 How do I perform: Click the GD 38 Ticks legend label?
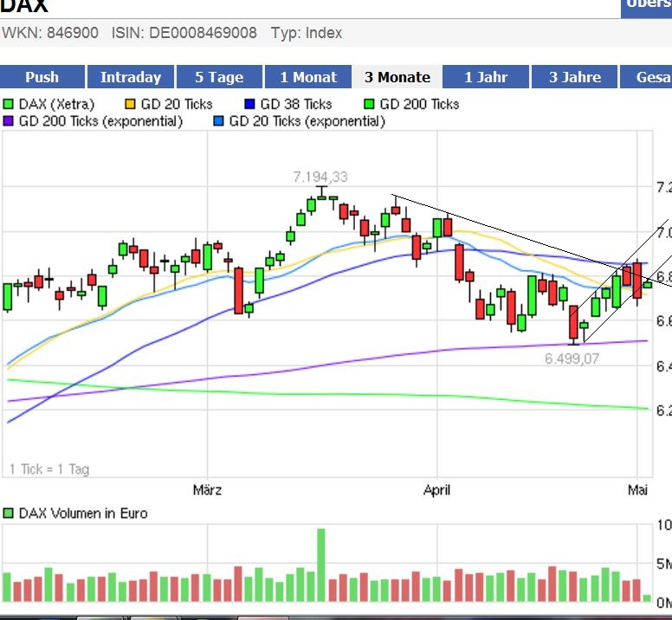pyautogui.click(x=296, y=104)
